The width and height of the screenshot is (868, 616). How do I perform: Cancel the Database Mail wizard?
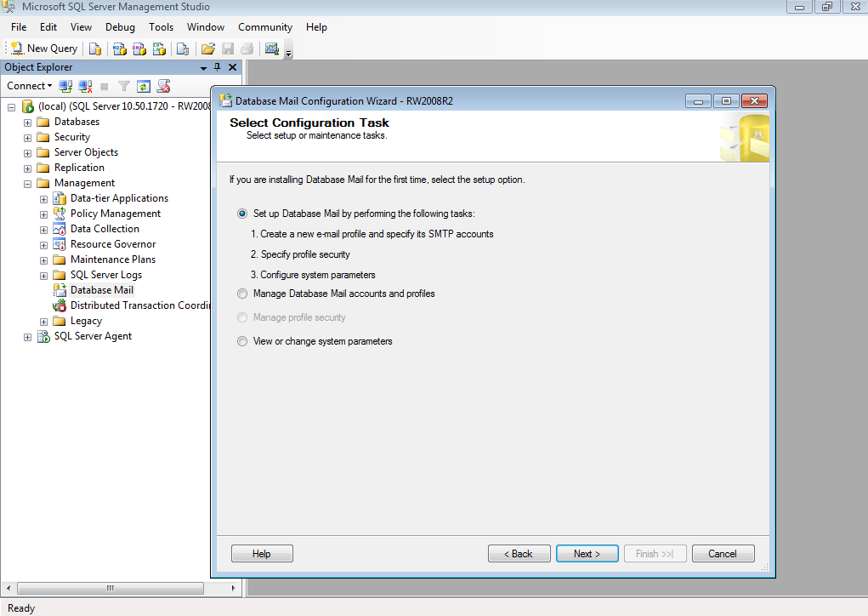[x=723, y=553]
